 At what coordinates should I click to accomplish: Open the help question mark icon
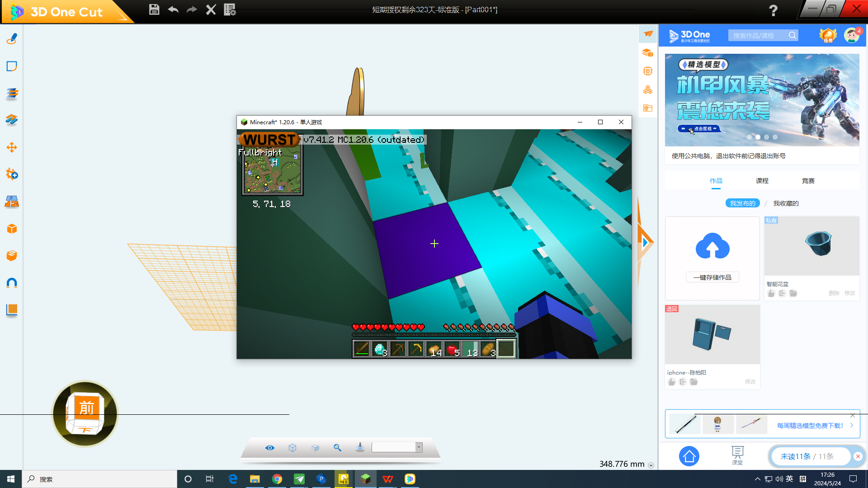773,10
